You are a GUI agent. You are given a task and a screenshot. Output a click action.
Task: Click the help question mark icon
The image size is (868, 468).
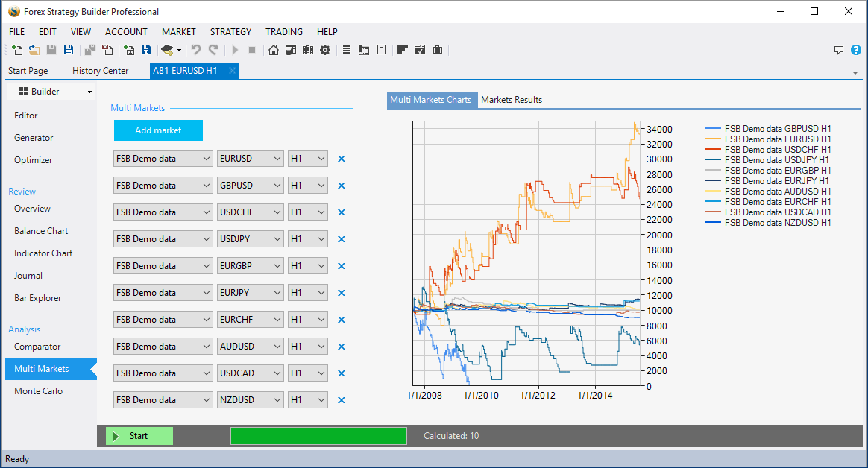click(856, 50)
